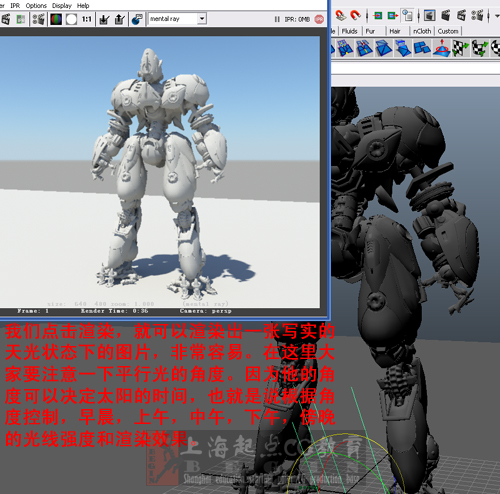Image resolution: width=500 pixels, height=494 pixels.
Task: Click the 'Camera: persp' text in Render View
Action: click(206, 311)
